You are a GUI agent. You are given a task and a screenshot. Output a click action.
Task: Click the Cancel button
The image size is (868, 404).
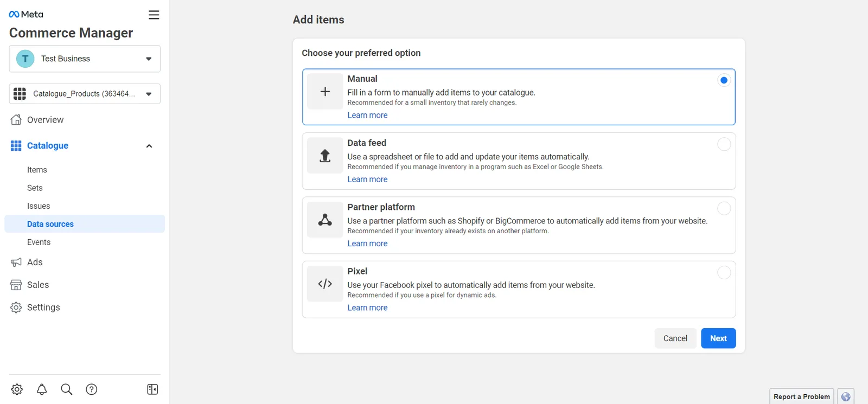coord(675,338)
